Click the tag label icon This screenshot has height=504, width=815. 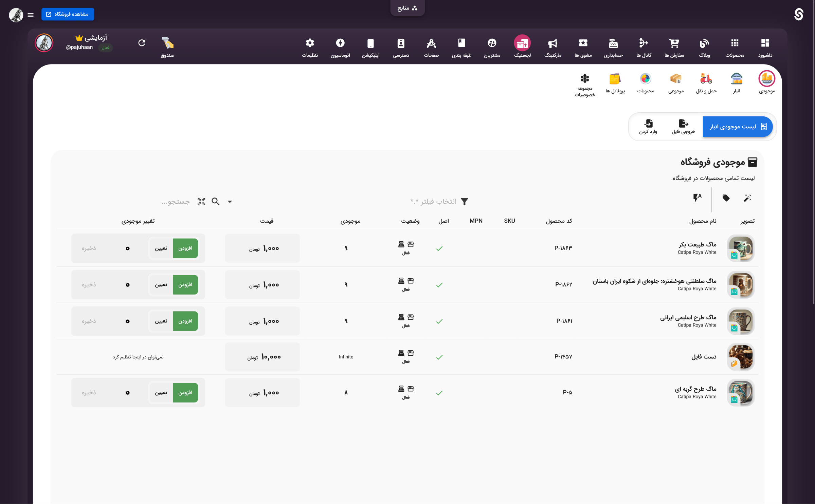[726, 198]
